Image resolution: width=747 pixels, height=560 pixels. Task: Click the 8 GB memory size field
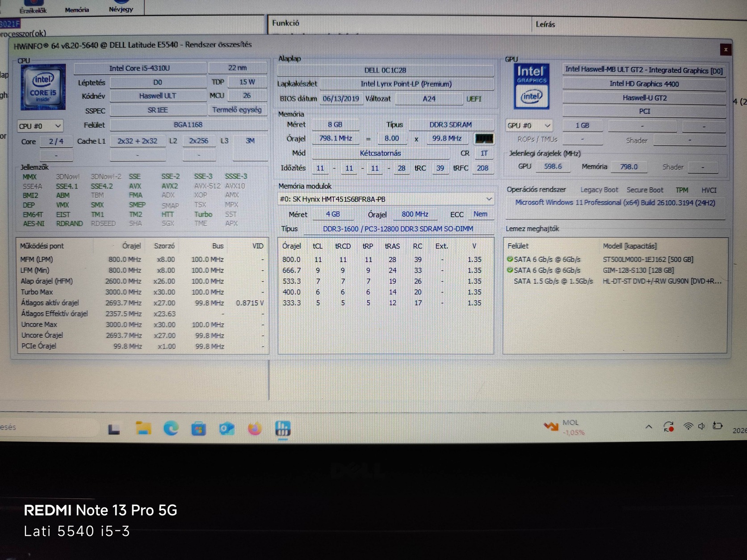tap(335, 125)
